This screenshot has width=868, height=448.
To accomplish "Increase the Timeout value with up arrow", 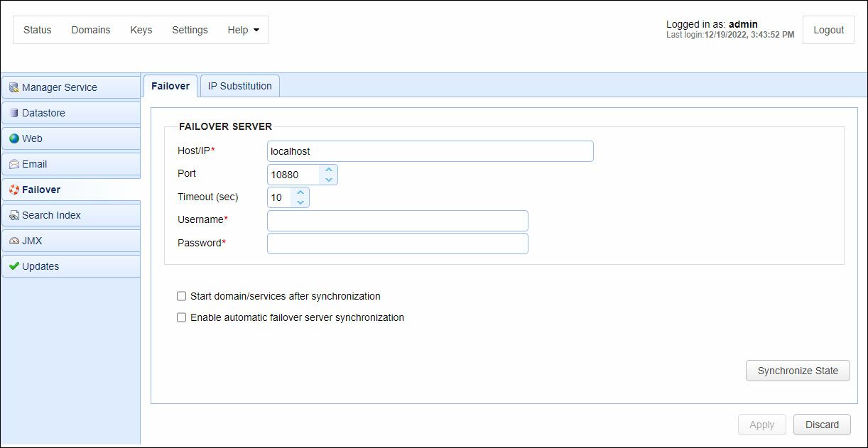I will point(300,193).
